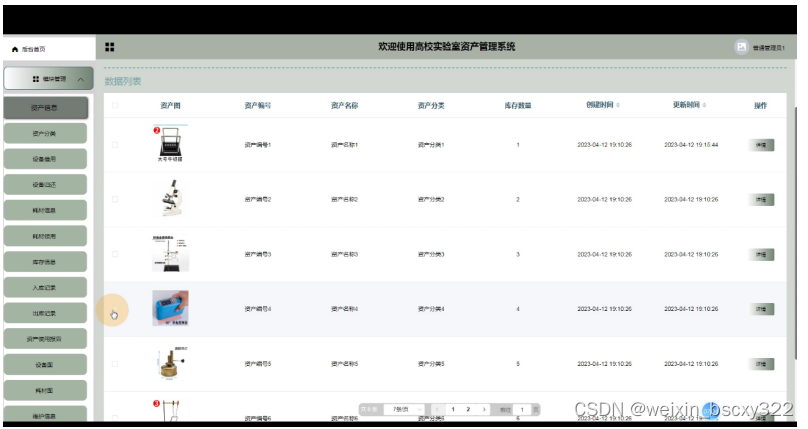
Task: Click the grid menu icon in the header
Action: [x=109, y=47]
